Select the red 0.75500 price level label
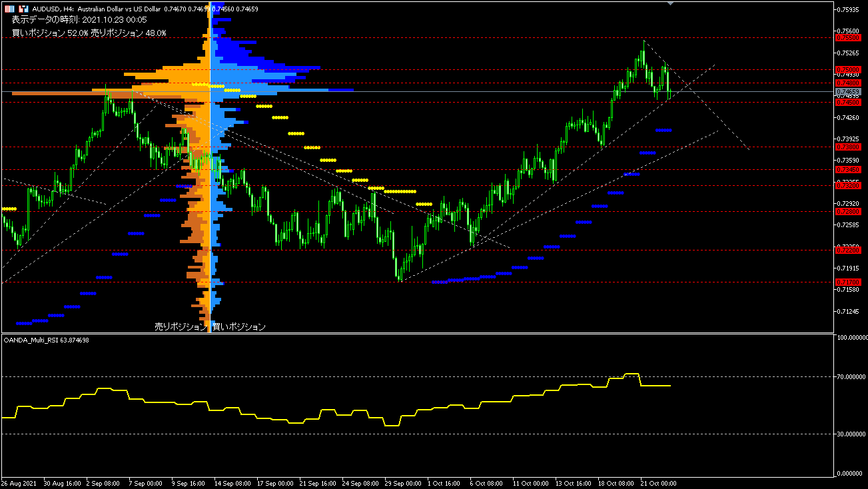The height and width of the screenshot is (489, 868). click(847, 39)
